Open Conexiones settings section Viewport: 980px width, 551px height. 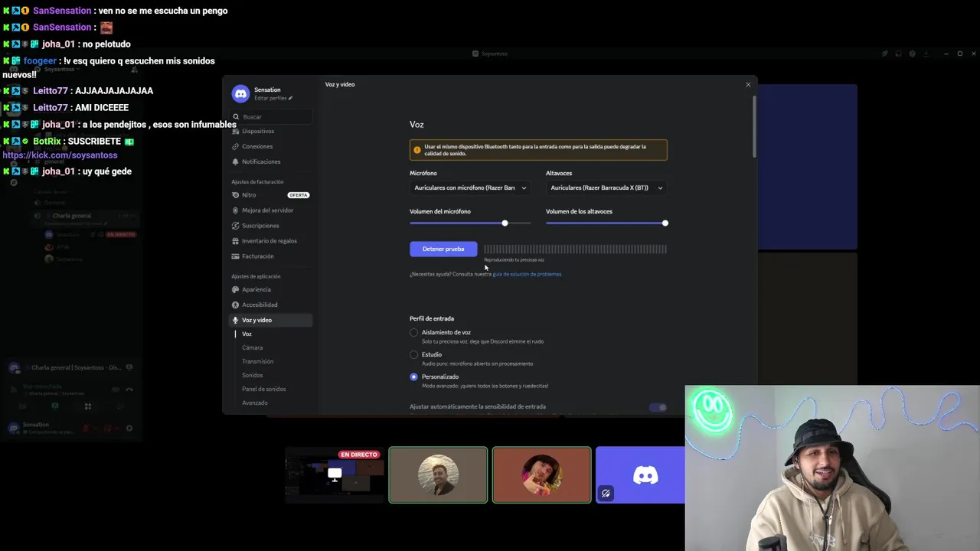(271, 146)
